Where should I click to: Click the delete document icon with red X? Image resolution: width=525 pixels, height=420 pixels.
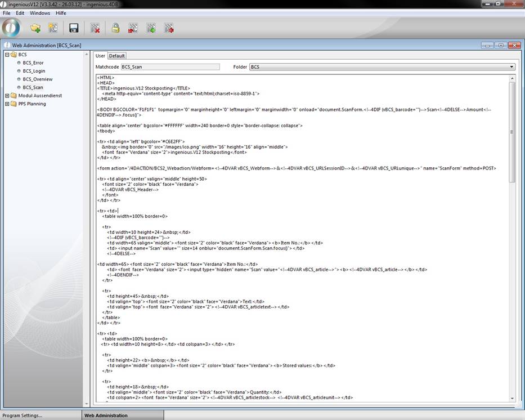pyautogui.click(x=95, y=28)
